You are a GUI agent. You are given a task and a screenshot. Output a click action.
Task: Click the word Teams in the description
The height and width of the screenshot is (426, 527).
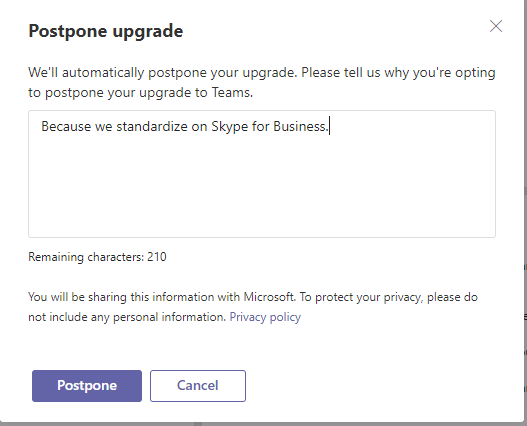tap(230, 92)
